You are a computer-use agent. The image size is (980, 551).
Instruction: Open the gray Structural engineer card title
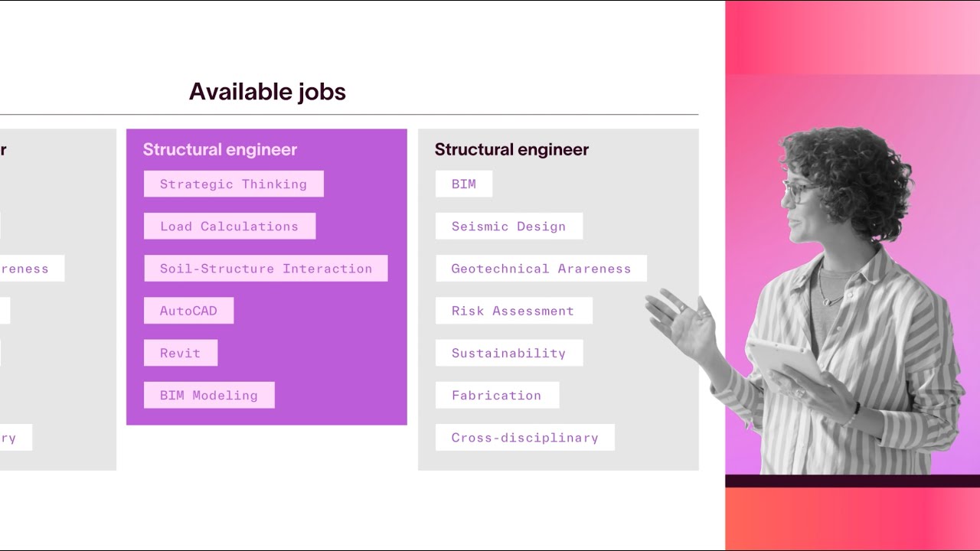click(511, 149)
